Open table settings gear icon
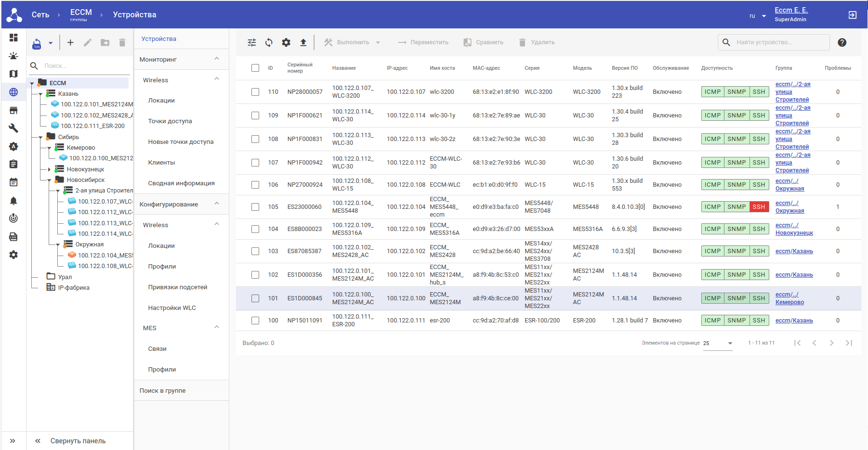 (286, 42)
